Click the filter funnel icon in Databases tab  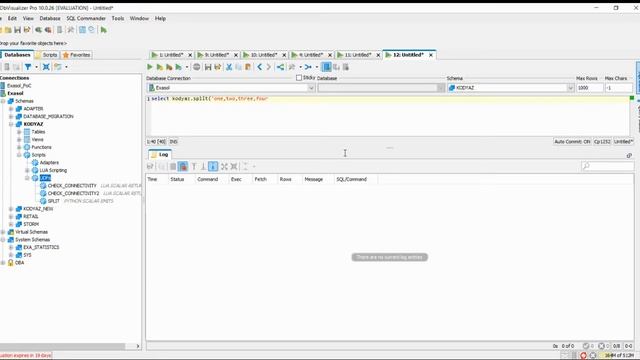point(28,67)
